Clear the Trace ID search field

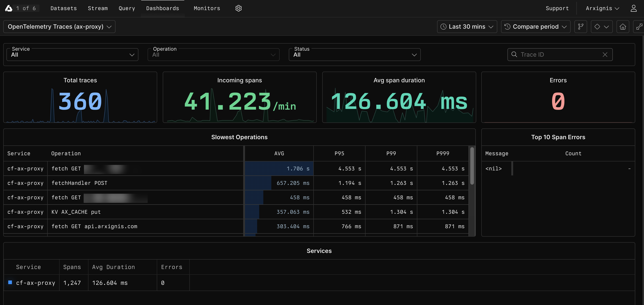[x=605, y=54]
